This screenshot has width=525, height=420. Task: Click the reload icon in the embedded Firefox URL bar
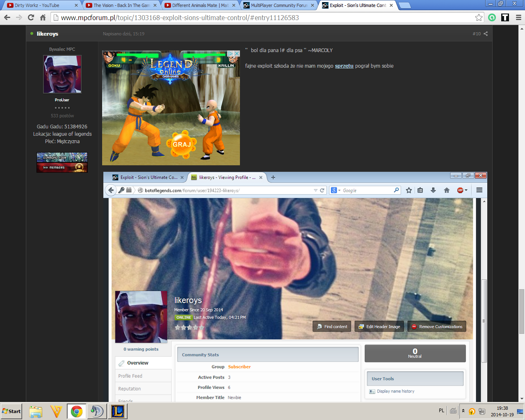[x=322, y=190]
